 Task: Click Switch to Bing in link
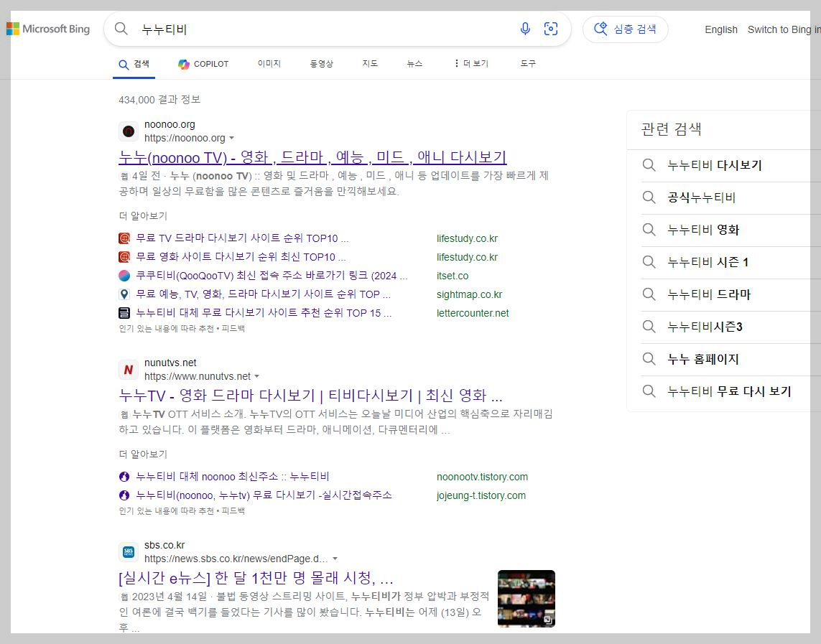784,30
